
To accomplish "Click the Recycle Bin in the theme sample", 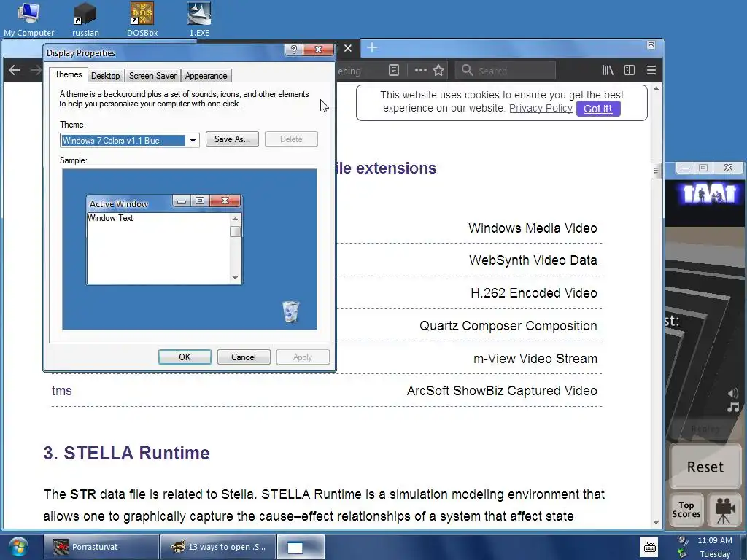I will [x=290, y=312].
